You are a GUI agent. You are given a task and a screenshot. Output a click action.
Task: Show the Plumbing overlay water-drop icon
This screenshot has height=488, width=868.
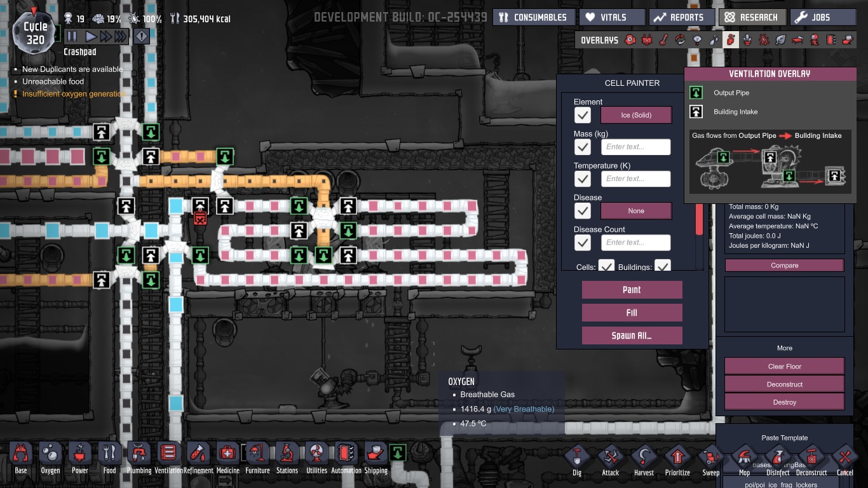click(714, 40)
